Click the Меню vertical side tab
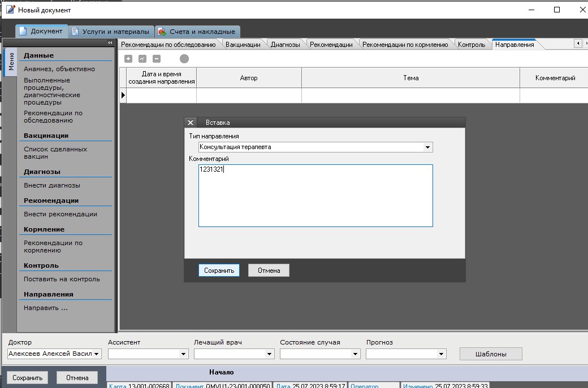588x388 pixels. tap(11, 62)
